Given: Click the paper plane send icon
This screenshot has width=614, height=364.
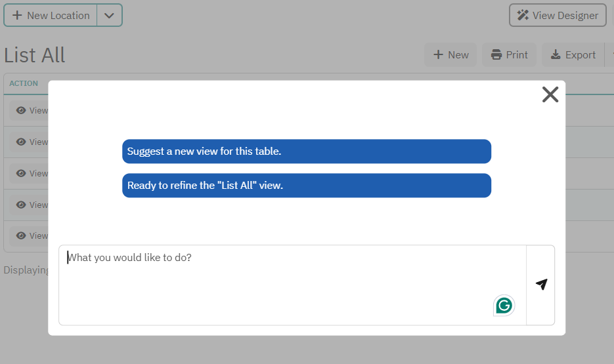Looking at the screenshot, I should [541, 285].
